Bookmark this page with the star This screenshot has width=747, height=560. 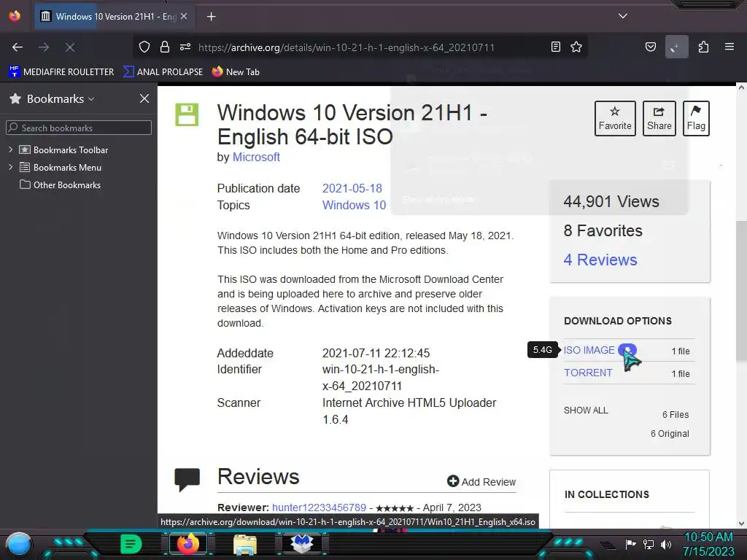(x=576, y=47)
